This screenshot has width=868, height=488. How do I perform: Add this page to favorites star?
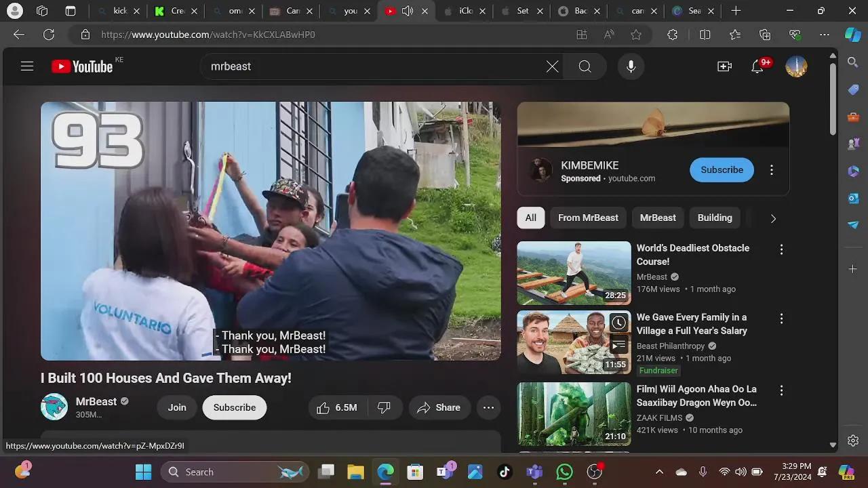tap(636, 35)
